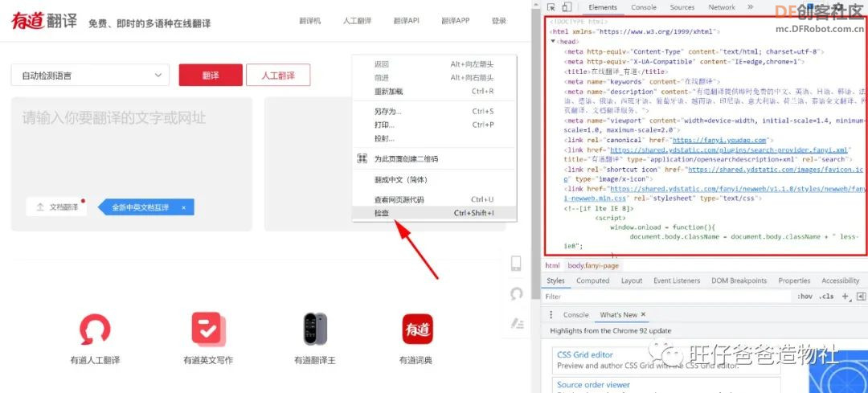This screenshot has width=868, height=393.
Task: Open the Network tab
Action: pos(722,7)
